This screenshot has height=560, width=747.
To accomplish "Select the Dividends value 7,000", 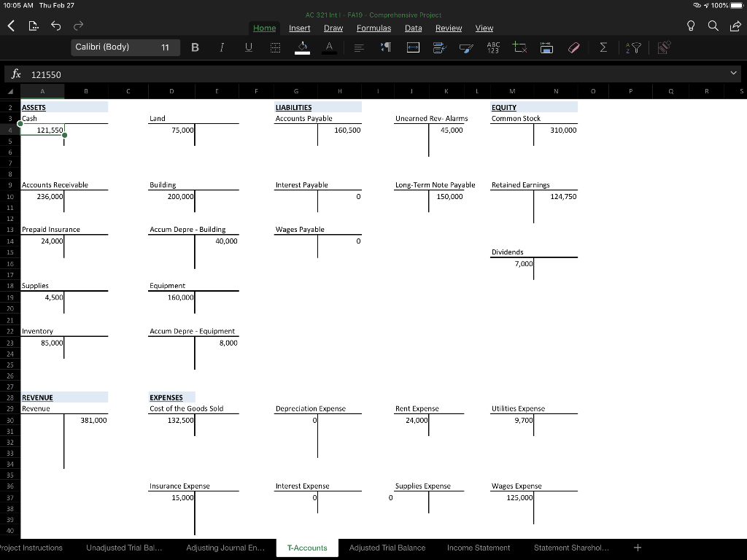I will coord(512,264).
